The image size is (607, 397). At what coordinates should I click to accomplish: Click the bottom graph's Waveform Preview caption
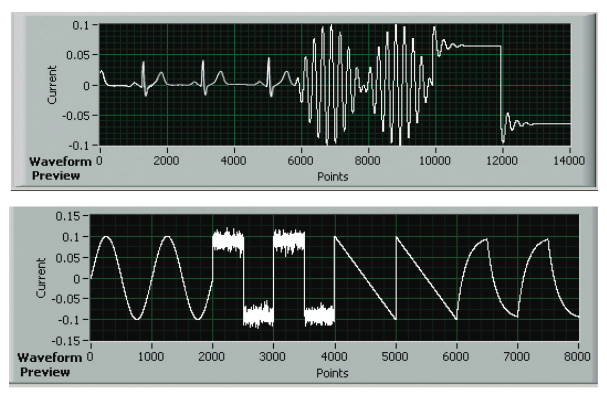pyautogui.click(x=50, y=364)
